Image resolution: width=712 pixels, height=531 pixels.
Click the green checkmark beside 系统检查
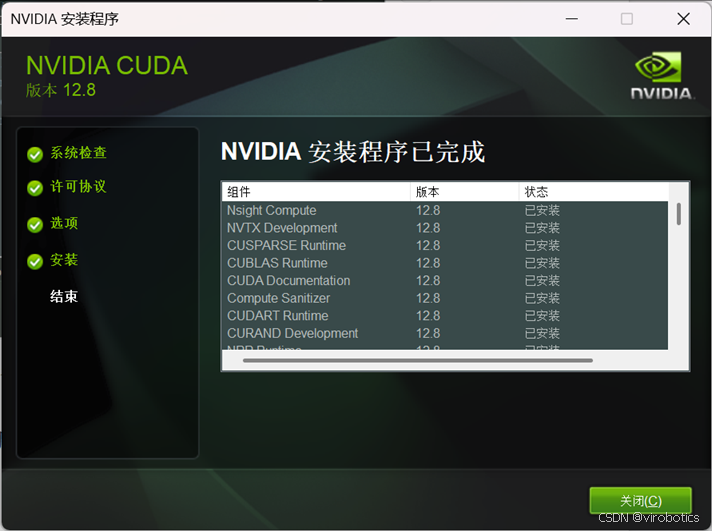coord(35,154)
